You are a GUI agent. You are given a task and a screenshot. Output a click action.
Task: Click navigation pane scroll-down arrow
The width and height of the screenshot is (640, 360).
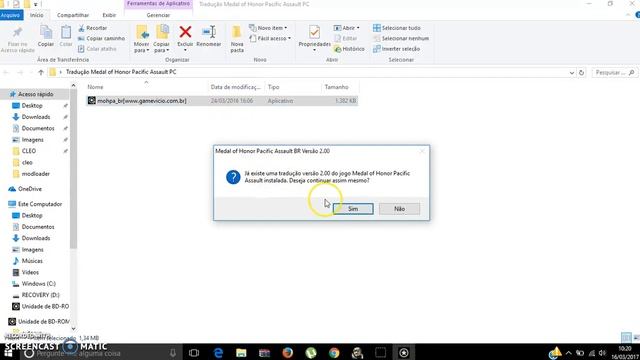pos(73,329)
